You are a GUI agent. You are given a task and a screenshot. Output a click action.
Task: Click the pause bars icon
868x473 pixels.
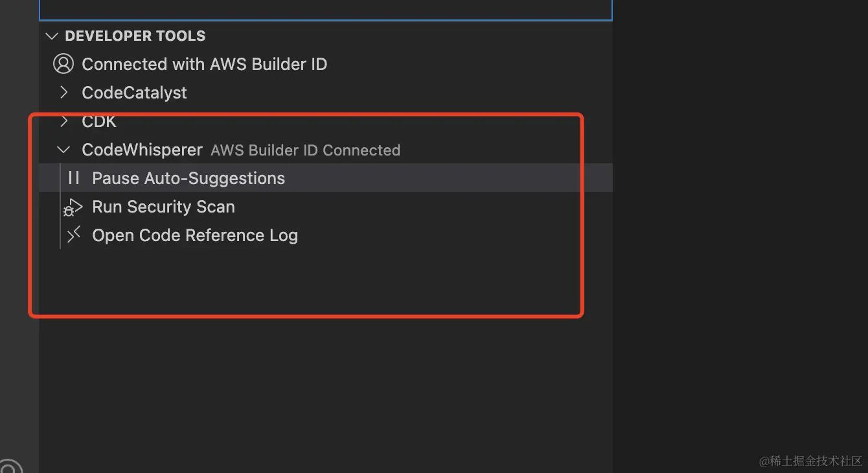pyautogui.click(x=74, y=178)
